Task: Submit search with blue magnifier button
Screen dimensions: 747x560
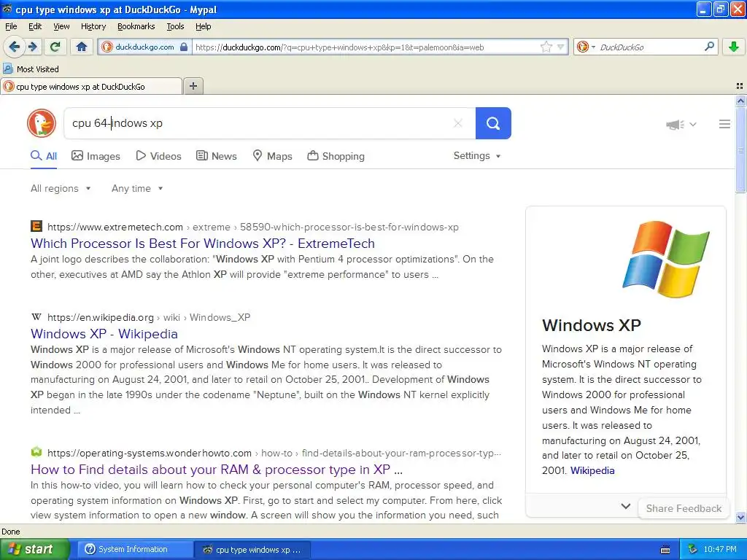Action: [x=493, y=123]
